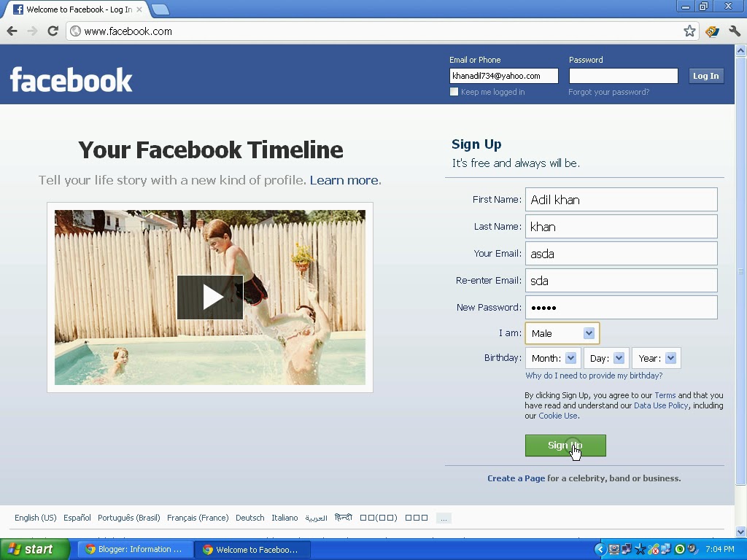The image size is (747, 560).
Task: Close the Welcome to Facebook tab
Action: click(139, 9)
